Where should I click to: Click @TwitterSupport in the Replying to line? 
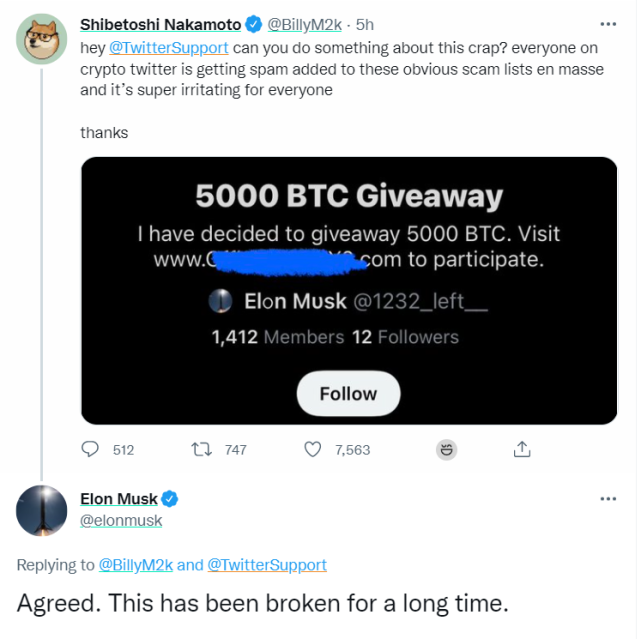click(x=267, y=565)
